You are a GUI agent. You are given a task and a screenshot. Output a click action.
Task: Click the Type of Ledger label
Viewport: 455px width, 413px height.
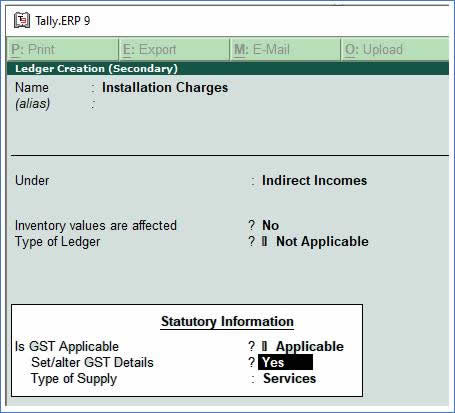pyautogui.click(x=57, y=242)
